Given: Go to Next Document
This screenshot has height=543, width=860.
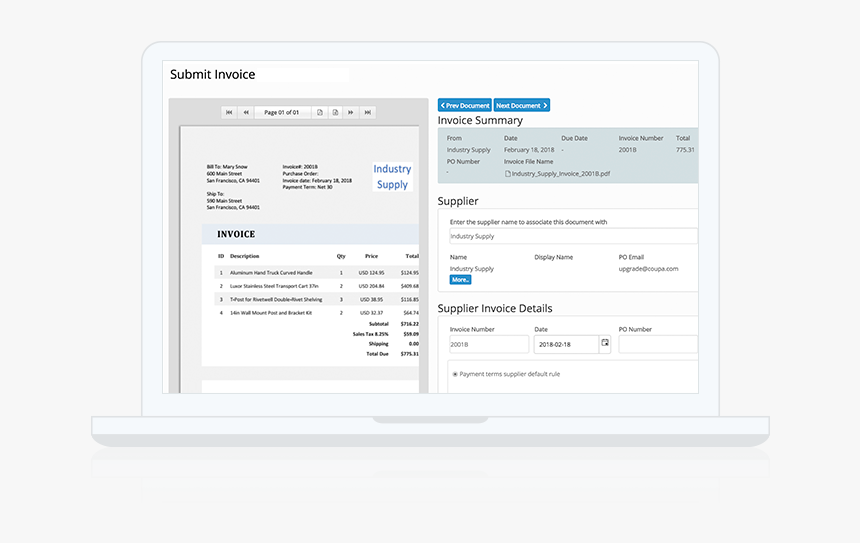Looking at the screenshot, I should (x=522, y=105).
